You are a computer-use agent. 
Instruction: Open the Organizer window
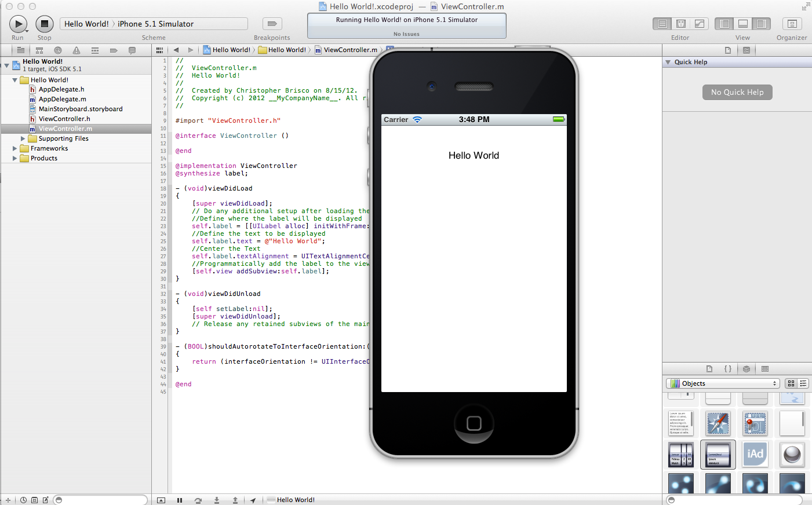[792, 24]
